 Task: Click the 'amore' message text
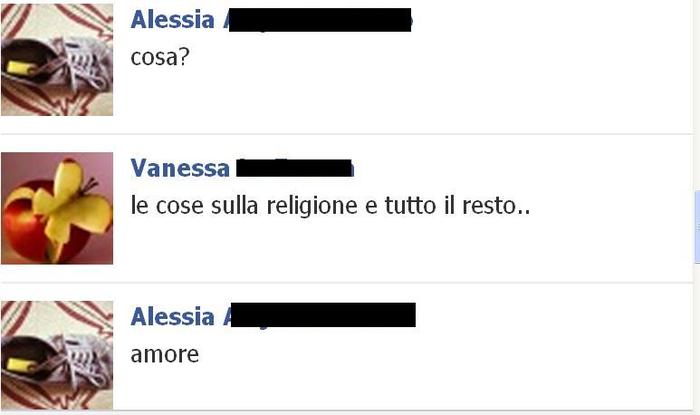click(165, 355)
